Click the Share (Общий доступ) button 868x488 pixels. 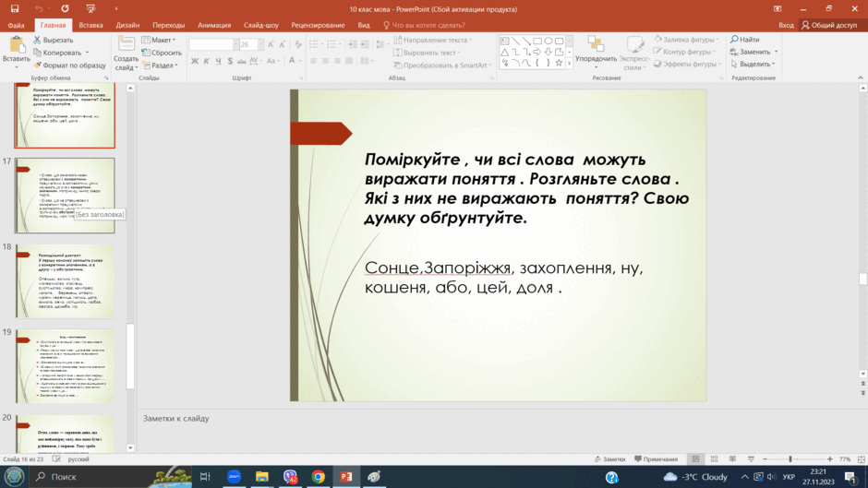[x=828, y=25]
